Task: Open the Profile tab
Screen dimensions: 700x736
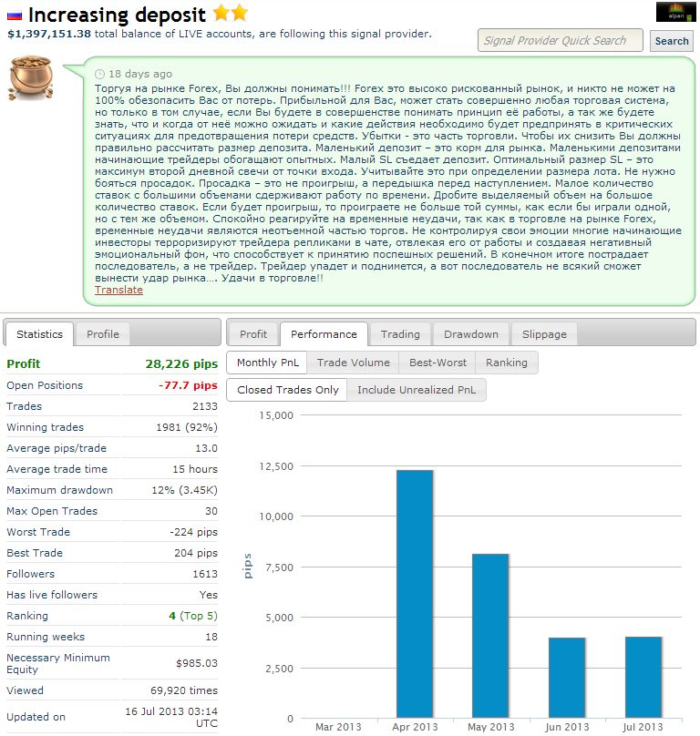Action: 103,334
